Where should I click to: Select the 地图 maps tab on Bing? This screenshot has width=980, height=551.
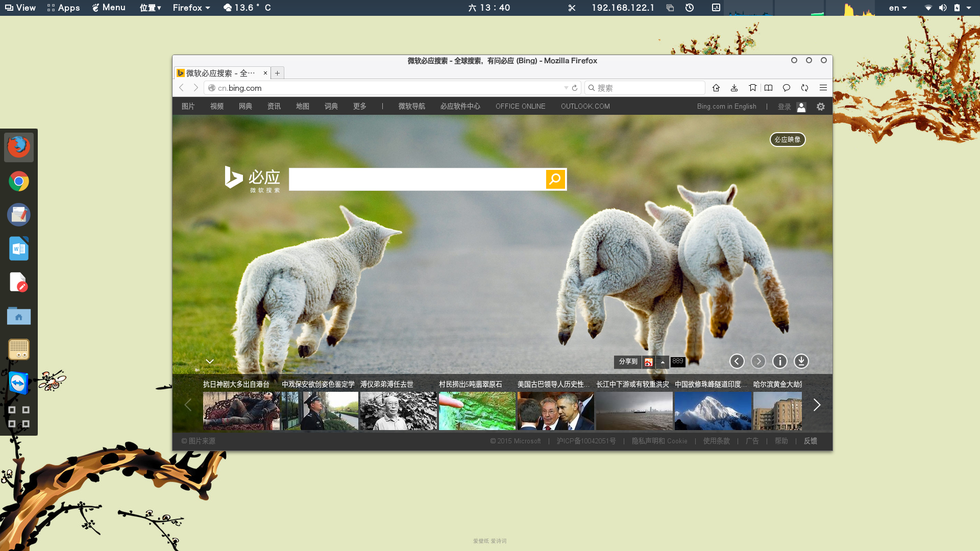pos(303,106)
